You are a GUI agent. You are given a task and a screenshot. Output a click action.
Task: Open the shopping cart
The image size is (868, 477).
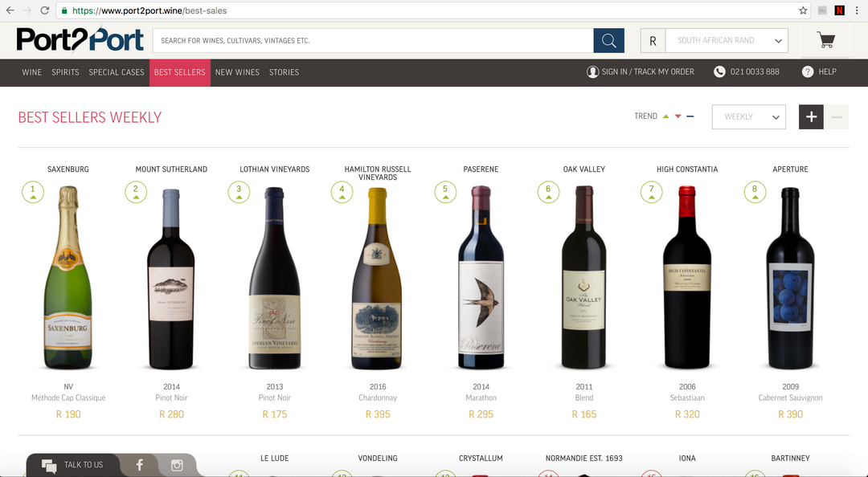(825, 40)
